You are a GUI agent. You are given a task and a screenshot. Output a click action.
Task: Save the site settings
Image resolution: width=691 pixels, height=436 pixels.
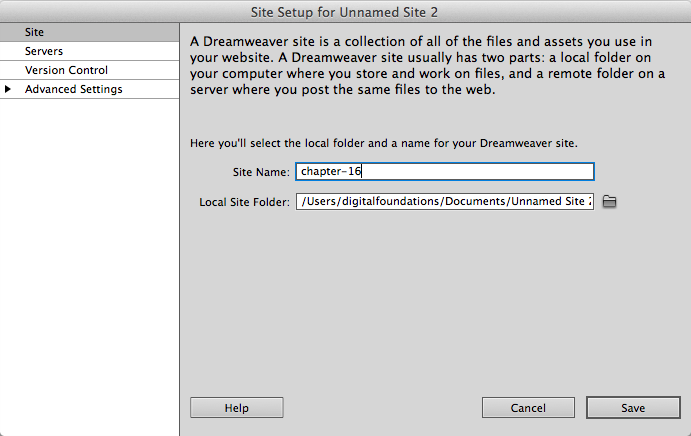pos(632,408)
